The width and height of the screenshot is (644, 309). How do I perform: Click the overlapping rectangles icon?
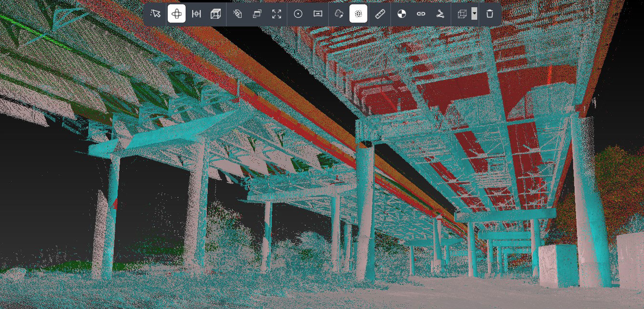[x=257, y=13]
